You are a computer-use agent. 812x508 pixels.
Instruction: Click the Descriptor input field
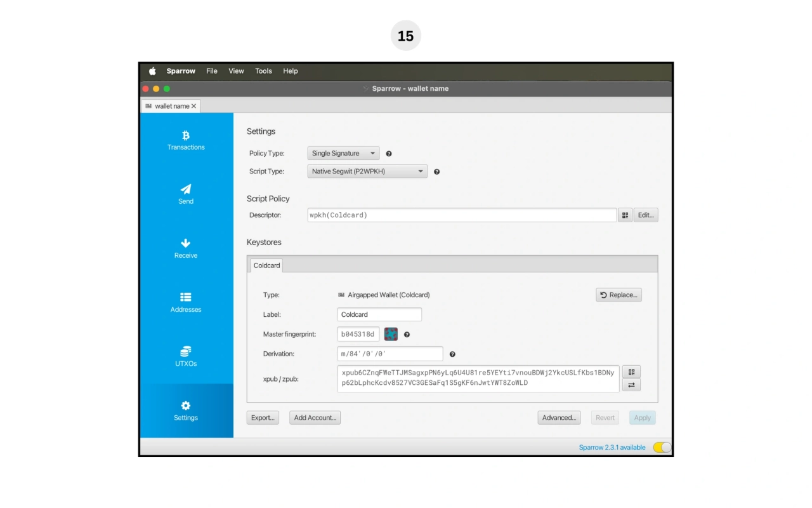coord(462,215)
